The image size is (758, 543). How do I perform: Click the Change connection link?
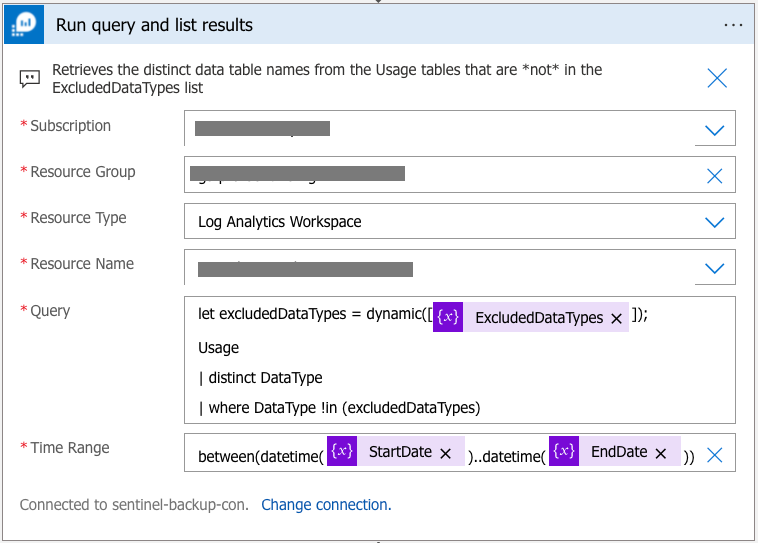point(325,505)
